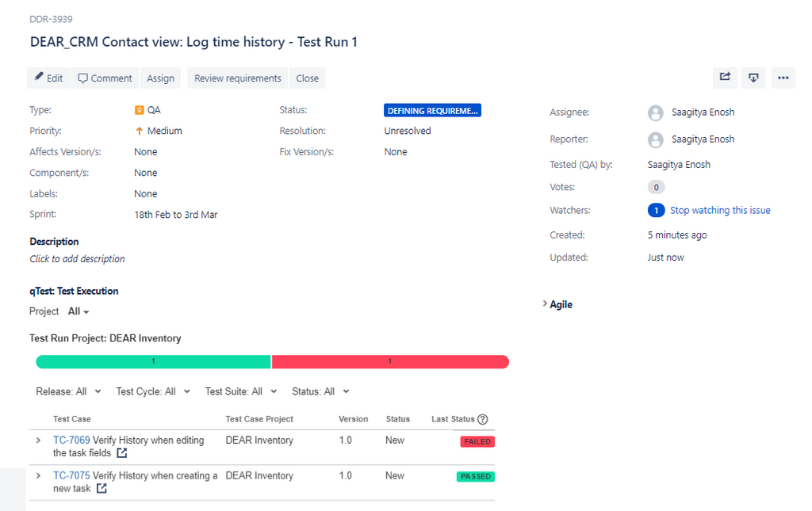Click the Comment button
The width and height of the screenshot is (812, 511).
(105, 78)
